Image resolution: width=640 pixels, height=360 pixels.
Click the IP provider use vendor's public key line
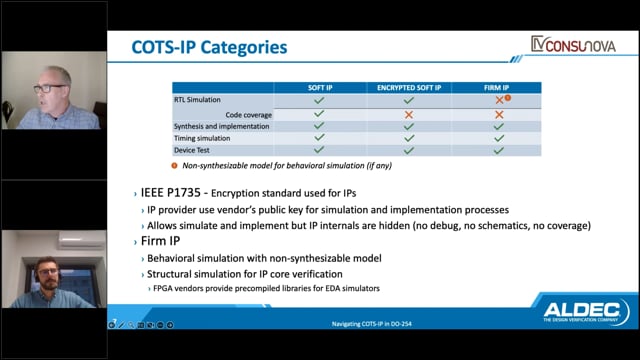pyautogui.click(x=328, y=210)
